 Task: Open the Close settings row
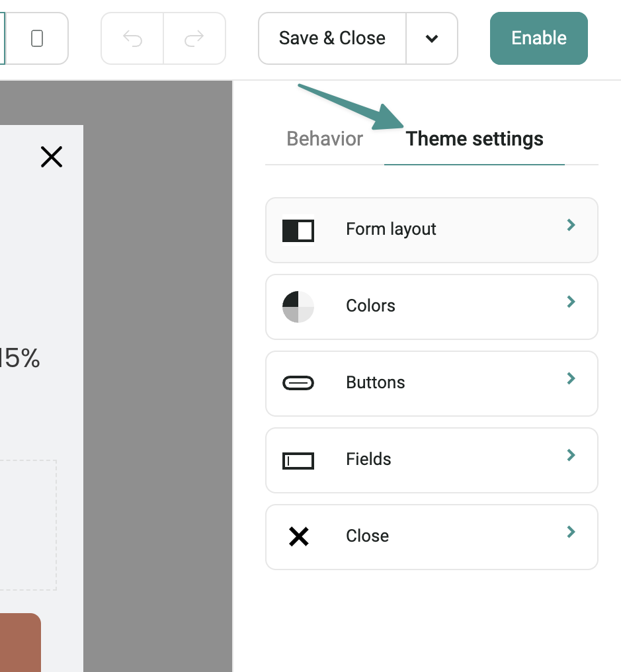pyautogui.click(x=432, y=537)
